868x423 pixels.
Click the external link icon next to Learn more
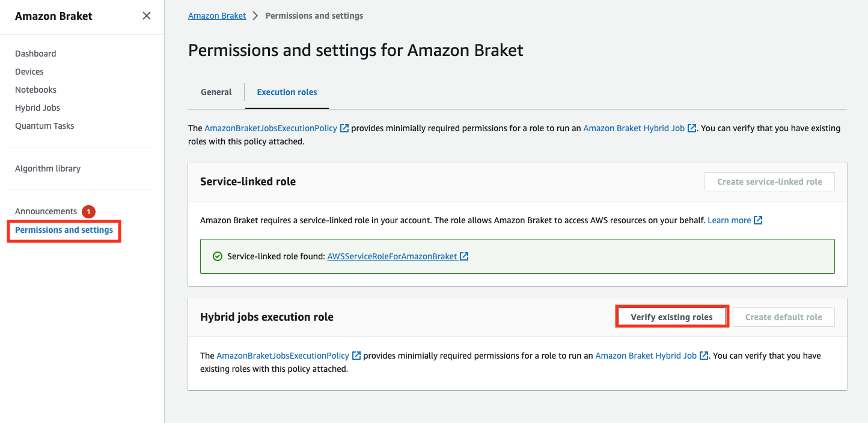[759, 220]
